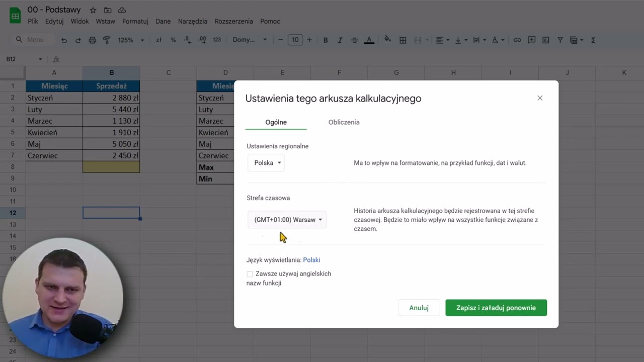Image resolution: width=644 pixels, height=362 pixels.
Task: Decrease font size with minus button
Action: tap(280, 40)
